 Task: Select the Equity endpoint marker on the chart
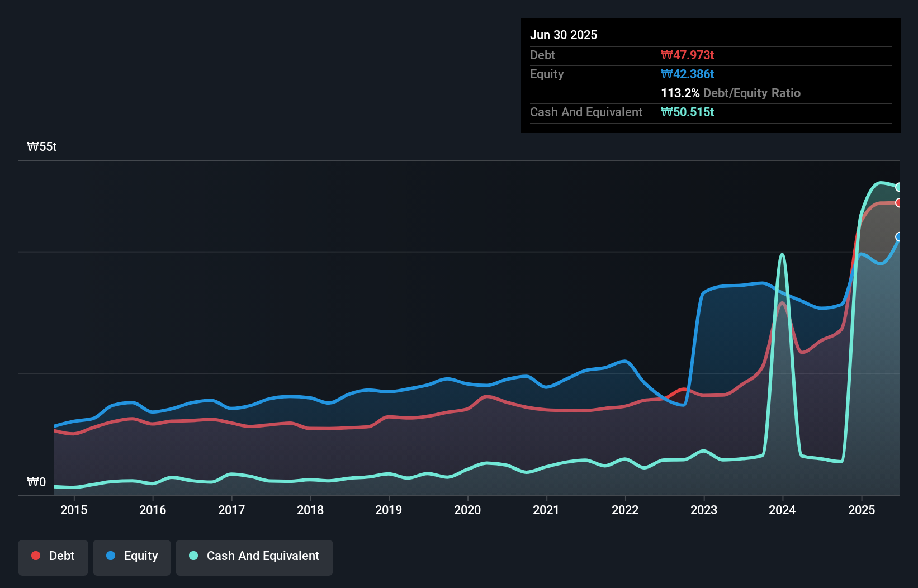tap(899, 237)
